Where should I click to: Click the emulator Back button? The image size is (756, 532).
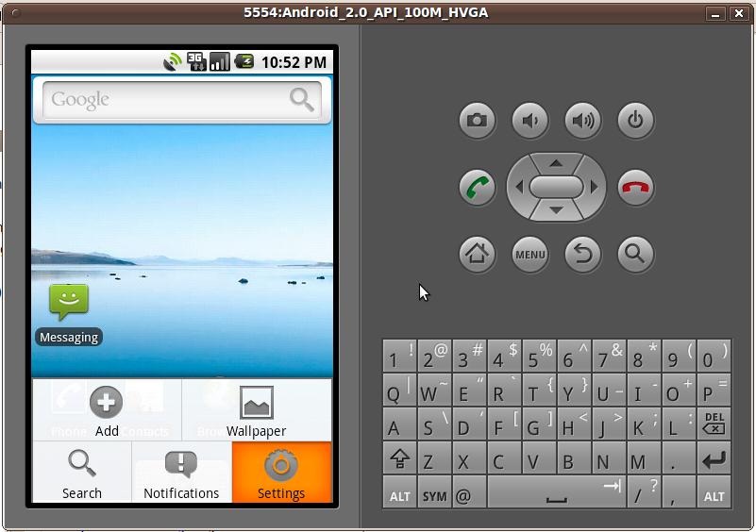(x=582, y=255)
